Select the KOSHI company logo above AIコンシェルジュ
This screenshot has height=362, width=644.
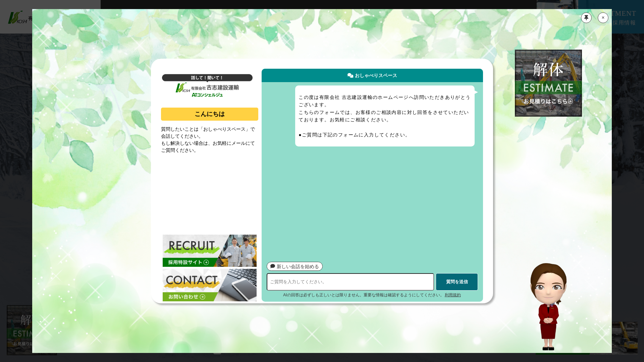(x=183, y=88)
